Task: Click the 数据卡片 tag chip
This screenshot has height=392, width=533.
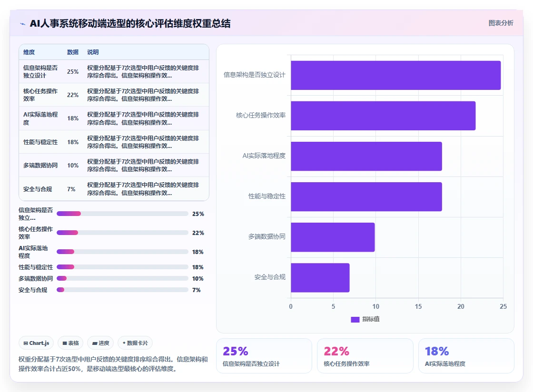Action: pos(135,343)
